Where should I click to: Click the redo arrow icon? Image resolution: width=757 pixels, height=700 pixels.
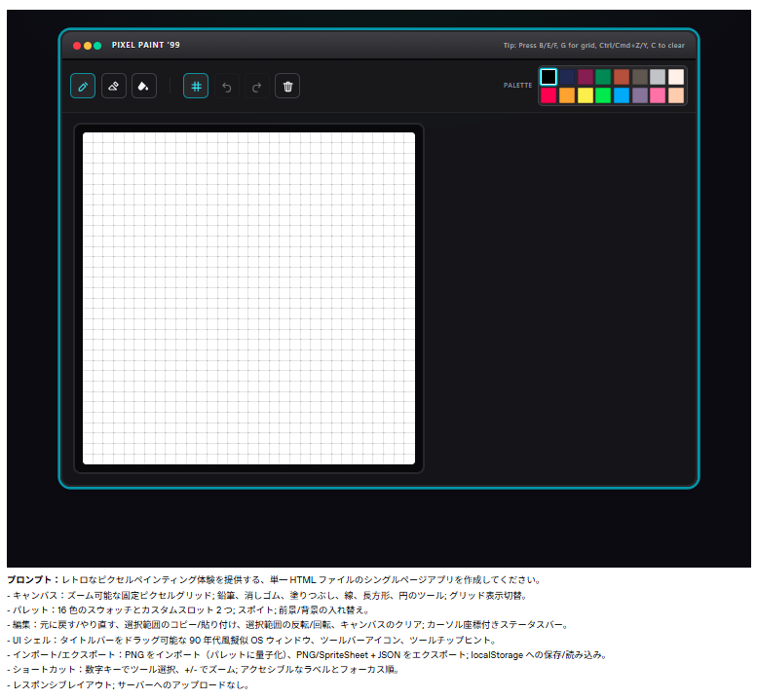(257, 86)
